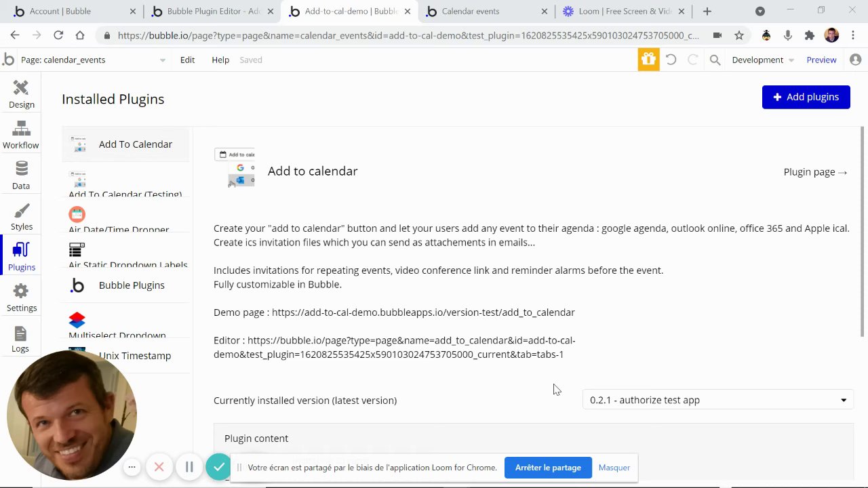
Task: Go back with the browser back arrow
Action: pyautogui.click(x=15, y=35)
